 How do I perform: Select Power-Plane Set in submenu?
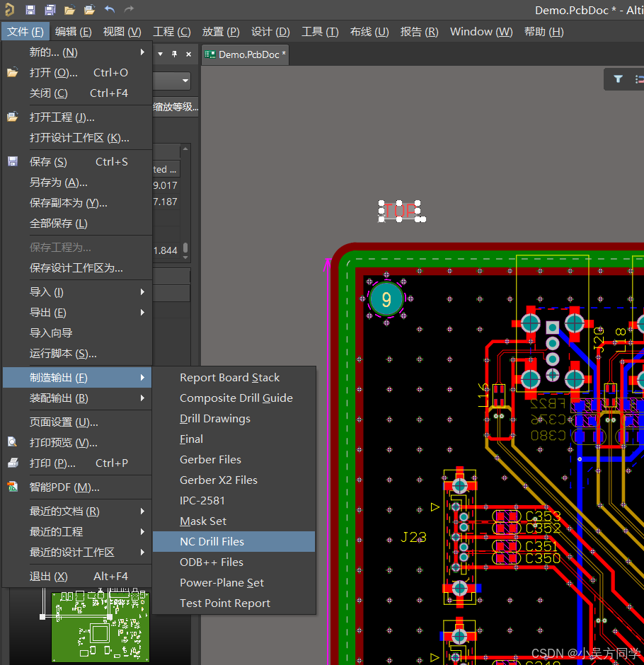click(234, 583)
